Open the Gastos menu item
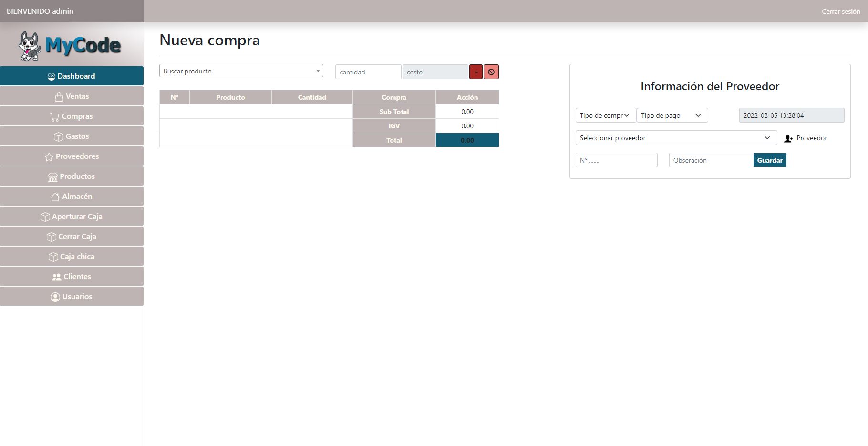This screenshot has height=446, width=868. click(72, 136)
